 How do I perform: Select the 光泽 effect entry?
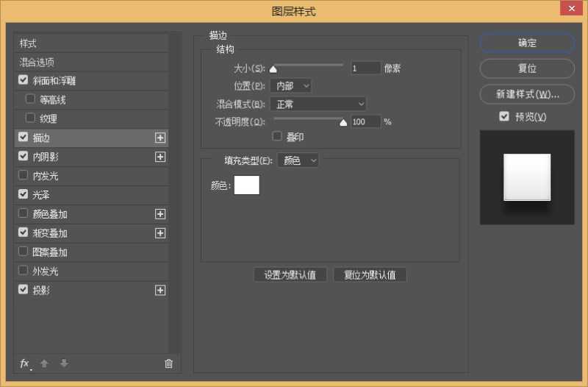click(x=41, y=195)
